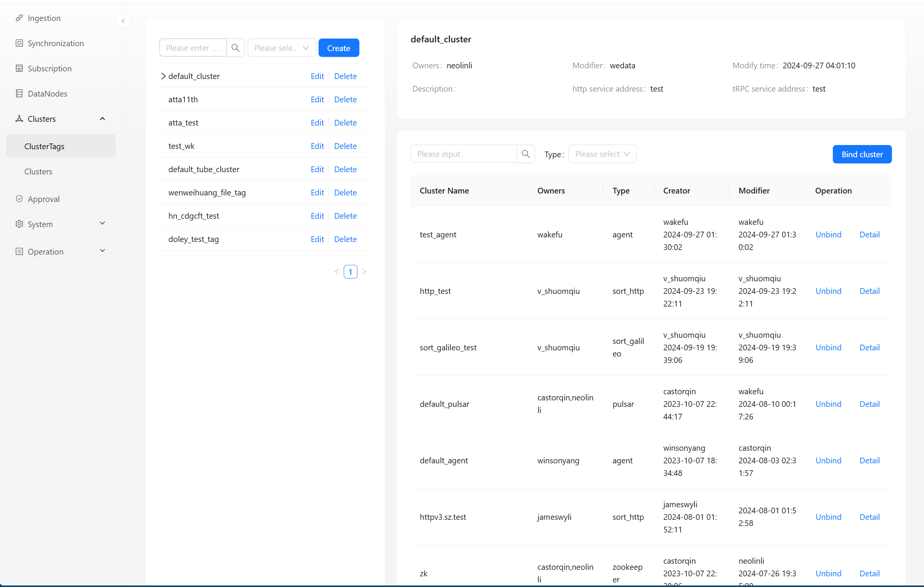Focus the Please input cluster search field
Image resolution: width=924 pixels, height=587 pixels.
click(464, 154)
